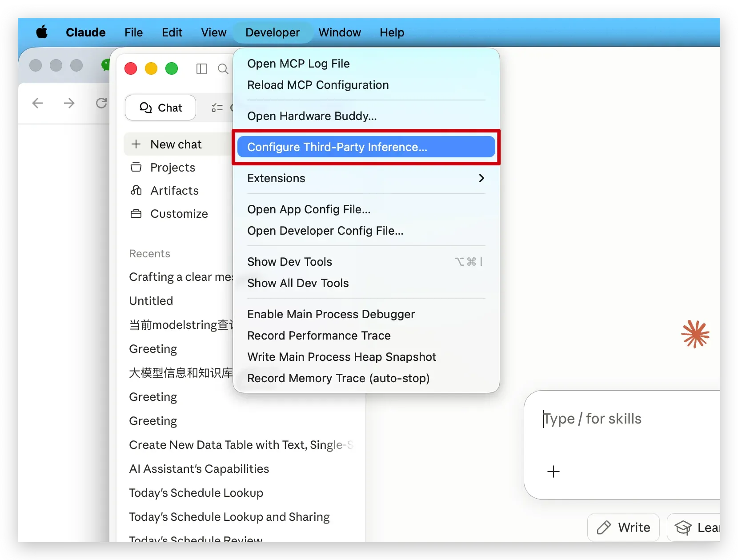Toggle the sidebar panel icon
The width and height of the screenshot is (738, 560).
click(x=202, y=69)
